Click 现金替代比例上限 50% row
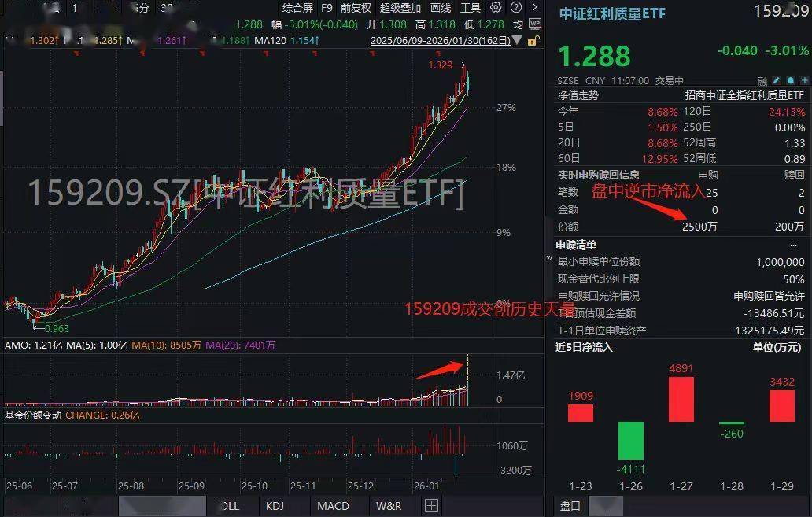812x517 pixels. (681, 279)
